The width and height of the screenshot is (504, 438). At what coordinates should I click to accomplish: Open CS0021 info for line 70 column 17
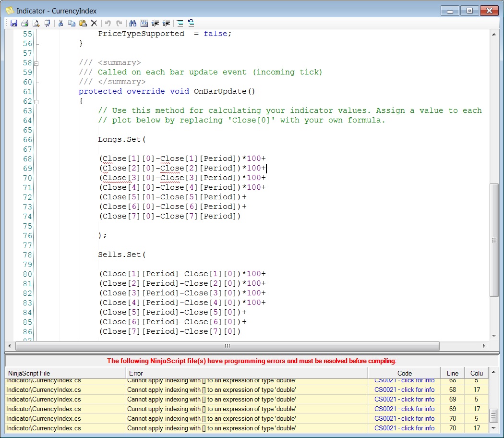coord(404,428)
